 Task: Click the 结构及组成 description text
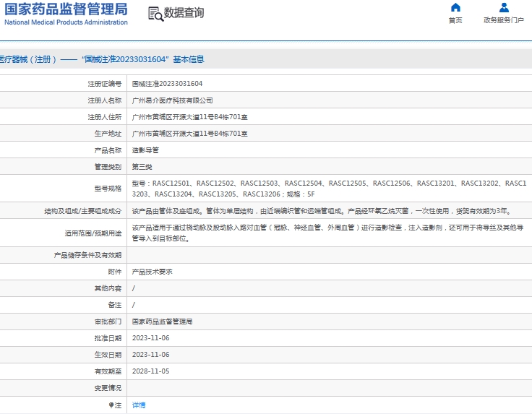pyautogui.click(x=322, y=211)
